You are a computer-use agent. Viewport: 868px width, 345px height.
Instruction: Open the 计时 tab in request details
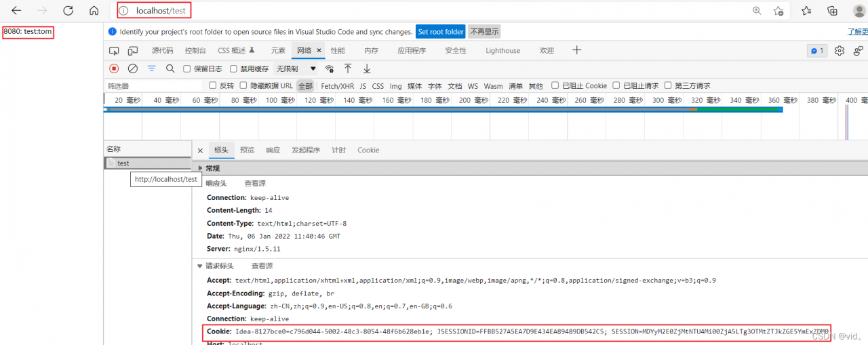[338, 150]
